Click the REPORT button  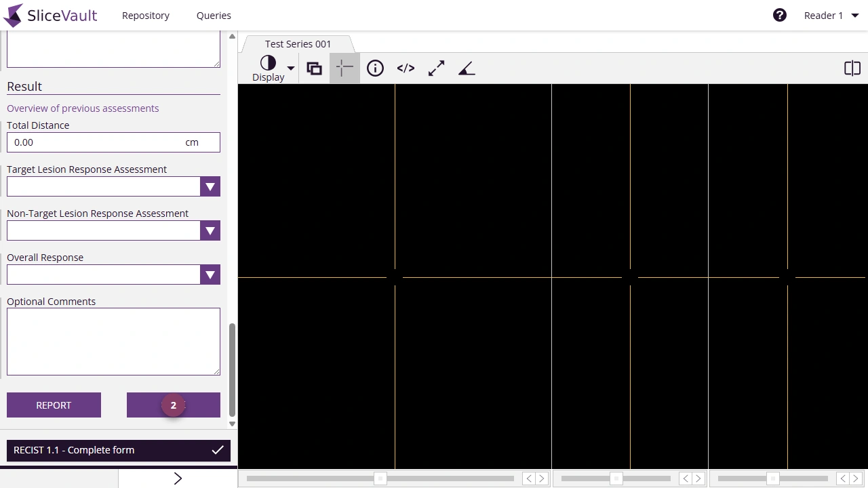(54, 405)
